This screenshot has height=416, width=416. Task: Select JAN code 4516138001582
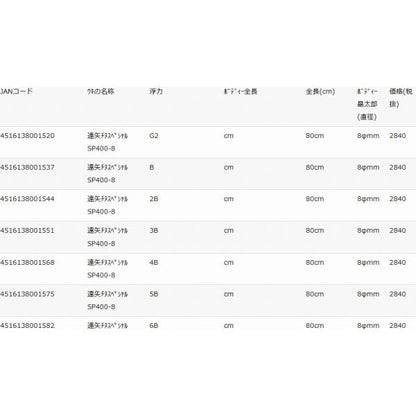[x=27, y=325]
